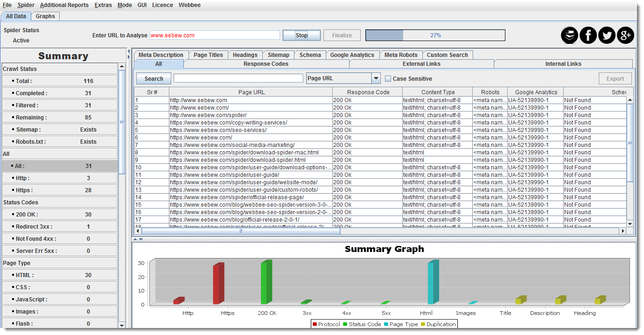Open the Twitter bird icon
This screenshot has width=644, height=335.
pos(607,35)
